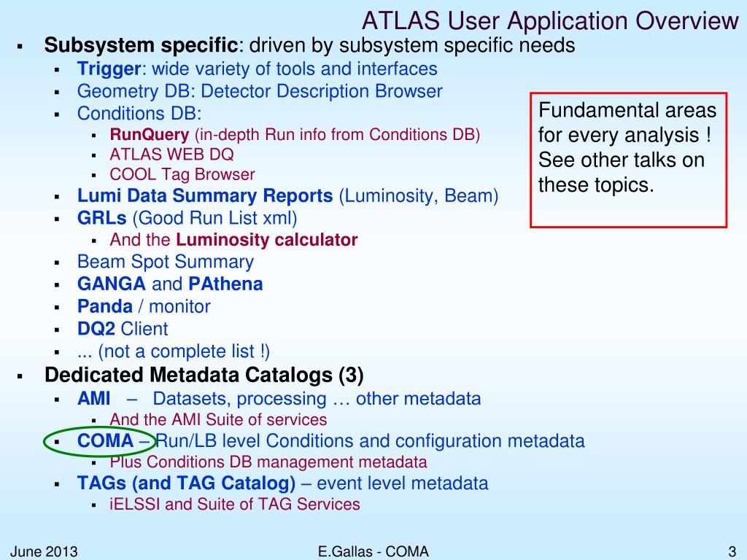The image size is (747, 560).
Task: Select the 'E.Gallas - COMA' footer text
Action: (373, 551)
